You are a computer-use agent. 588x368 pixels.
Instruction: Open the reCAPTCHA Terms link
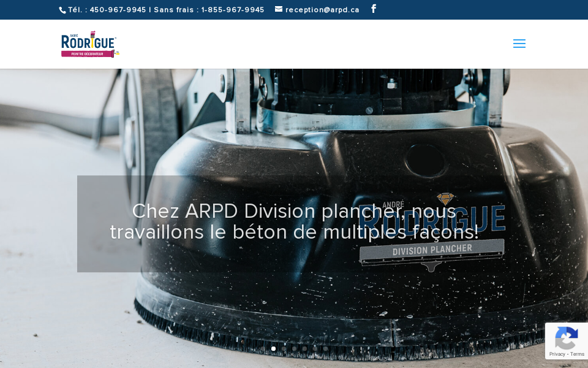pyautogui.click(x=578, y=354)
